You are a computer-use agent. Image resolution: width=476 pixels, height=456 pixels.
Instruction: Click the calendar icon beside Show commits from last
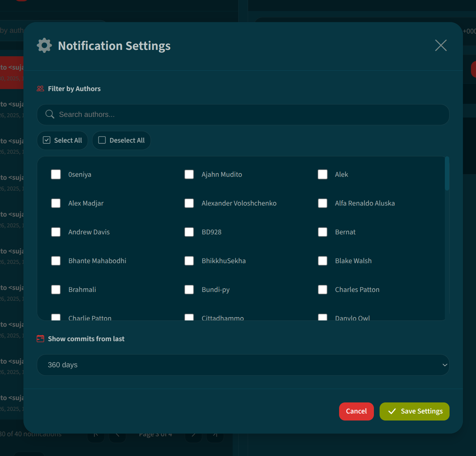pyautogui.click(x=41, y=339)
